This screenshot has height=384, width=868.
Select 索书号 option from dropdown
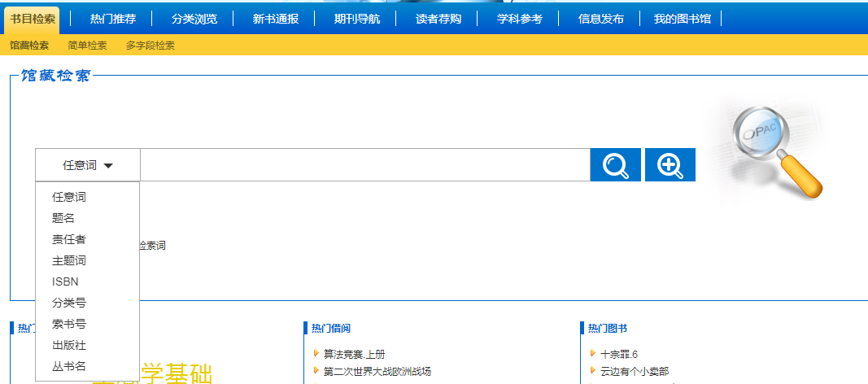[68, 324]
